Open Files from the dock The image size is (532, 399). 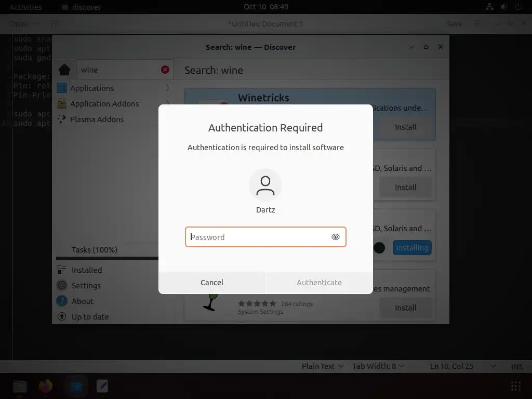pyautogui.click(x=20, y=386)
